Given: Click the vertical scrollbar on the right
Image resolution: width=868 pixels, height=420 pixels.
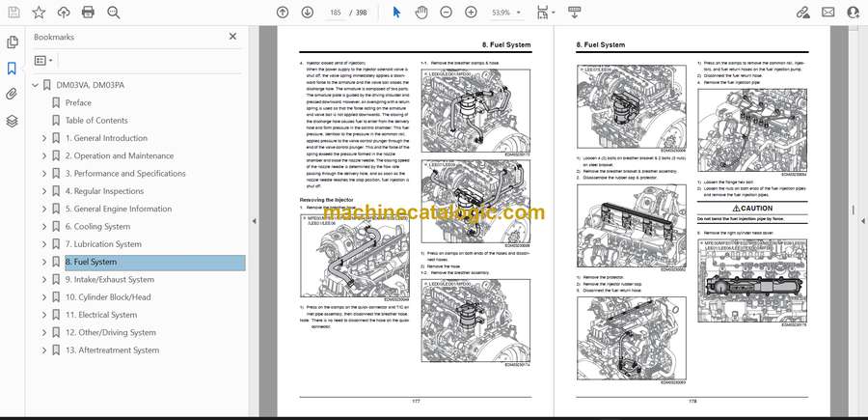Looking at the screenshot, I should (x=854, y=210).
